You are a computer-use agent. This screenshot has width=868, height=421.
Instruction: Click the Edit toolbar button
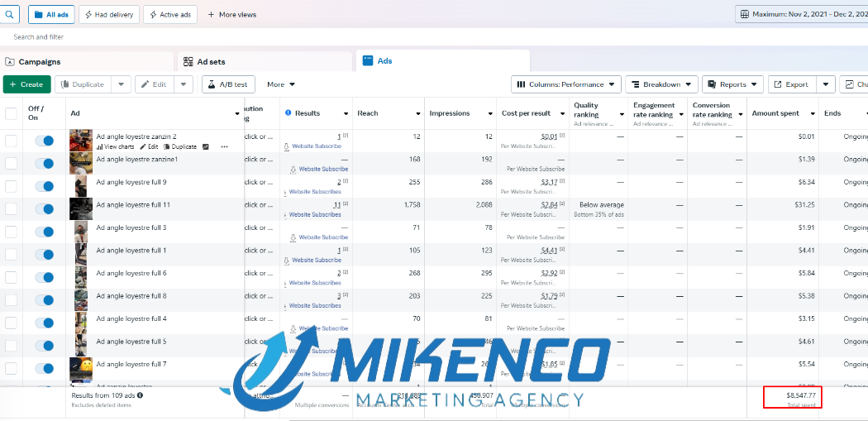click(155, 84)
